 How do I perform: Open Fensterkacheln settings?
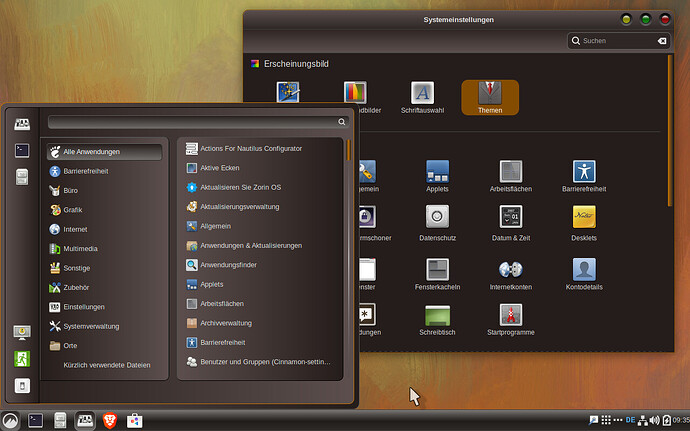click(436, 275)
